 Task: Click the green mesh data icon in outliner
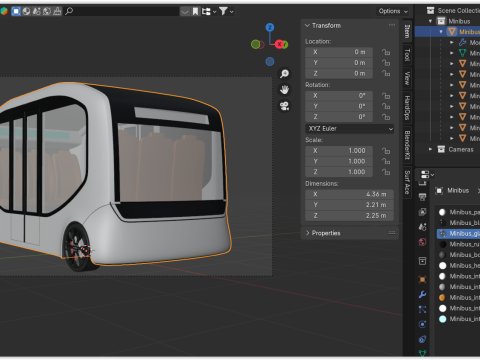[462, 53]
